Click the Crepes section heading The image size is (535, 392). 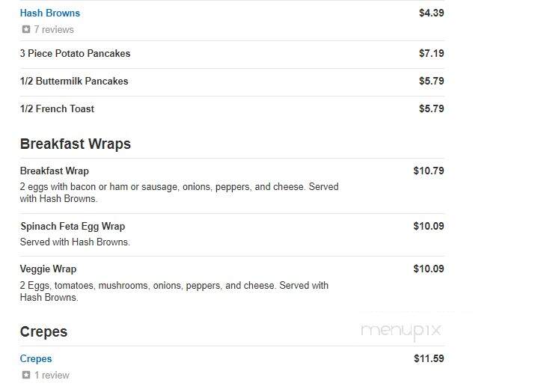point(43,331)
